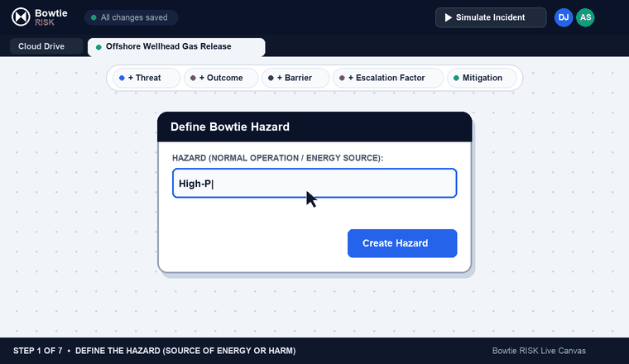Click the Simulate Incident button
This screenshot has width=629, height=364.
tap(491, 17)
